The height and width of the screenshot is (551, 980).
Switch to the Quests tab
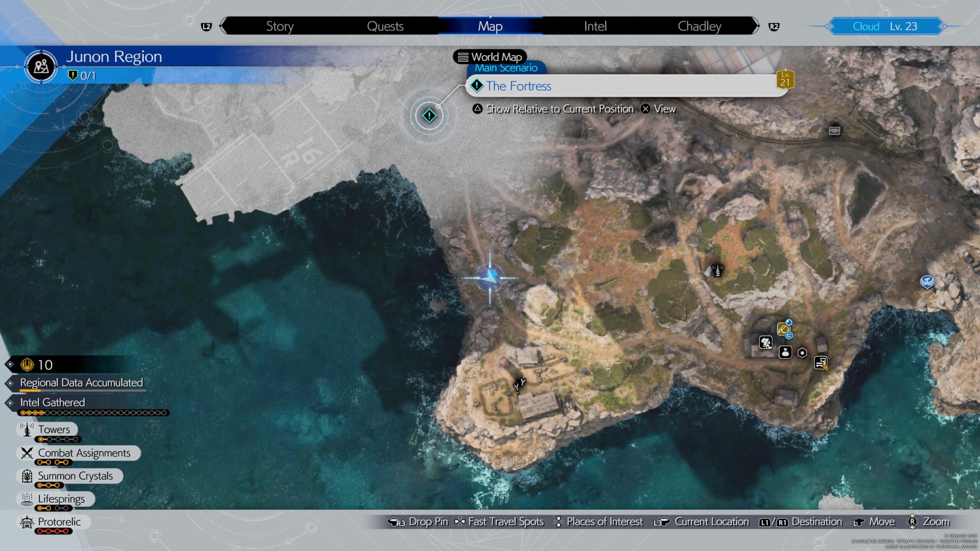[385, 26]
